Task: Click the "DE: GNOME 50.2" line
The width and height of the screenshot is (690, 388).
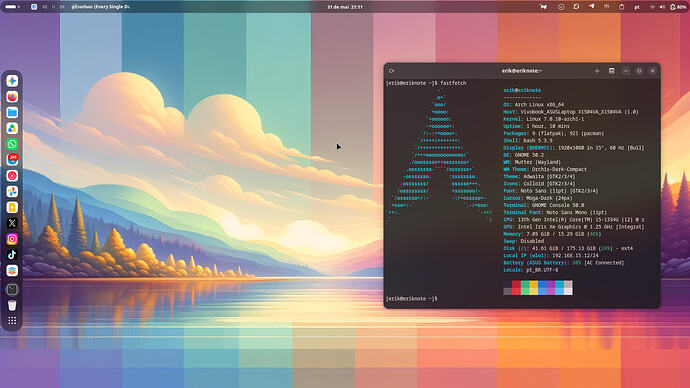Action: [524, 155]
